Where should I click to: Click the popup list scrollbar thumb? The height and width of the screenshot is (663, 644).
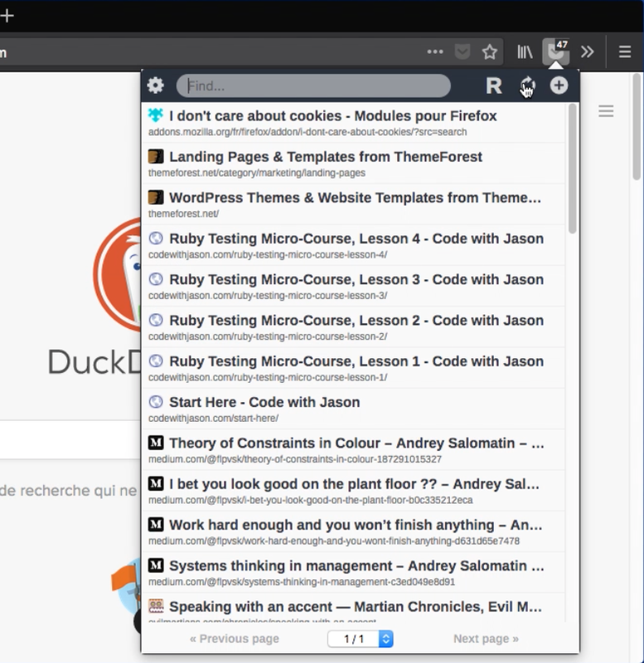click(x=573, y=168)
